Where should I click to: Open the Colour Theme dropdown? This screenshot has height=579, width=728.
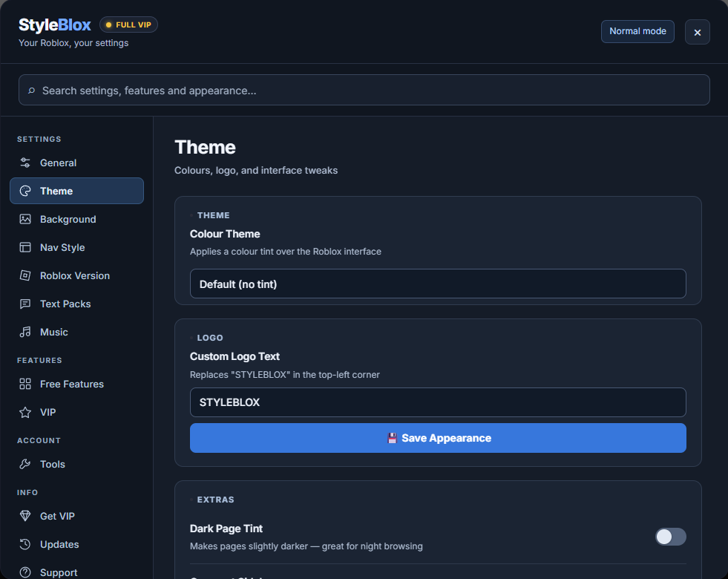point(438,284)
